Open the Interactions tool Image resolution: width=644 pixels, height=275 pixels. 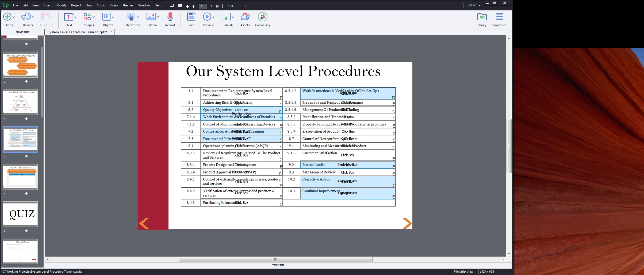coord(131,17)
